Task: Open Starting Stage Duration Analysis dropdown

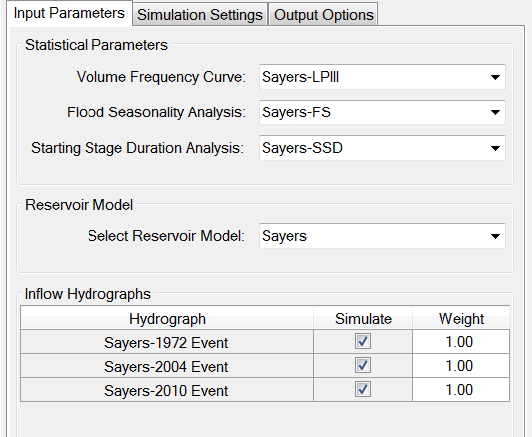Action: point(382,148)
